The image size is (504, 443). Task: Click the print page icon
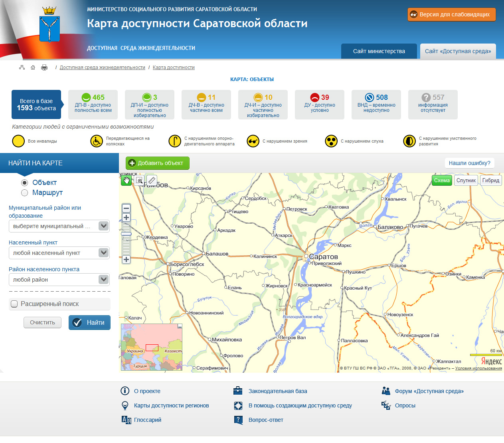click(44, 68)
